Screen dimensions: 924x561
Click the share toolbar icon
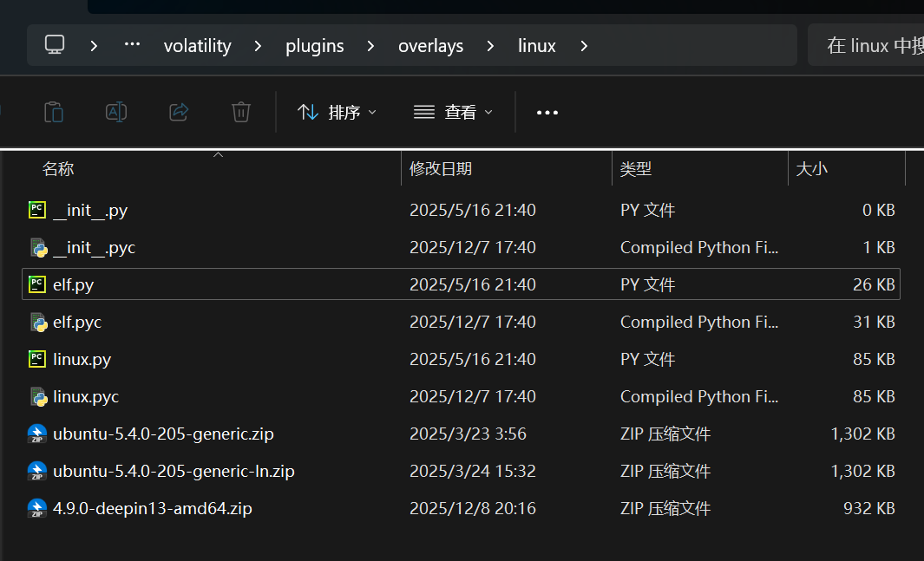[179, 112]
